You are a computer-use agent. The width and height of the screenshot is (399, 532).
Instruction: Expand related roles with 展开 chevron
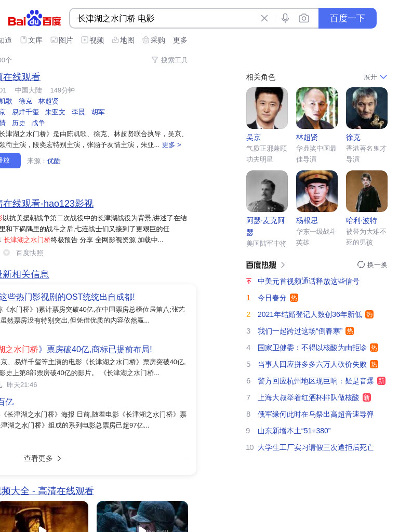point(375,77)
